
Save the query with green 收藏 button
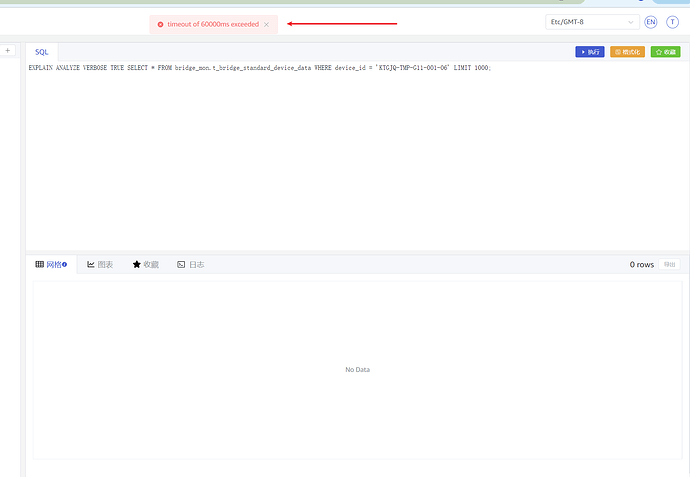pos(665,51)
